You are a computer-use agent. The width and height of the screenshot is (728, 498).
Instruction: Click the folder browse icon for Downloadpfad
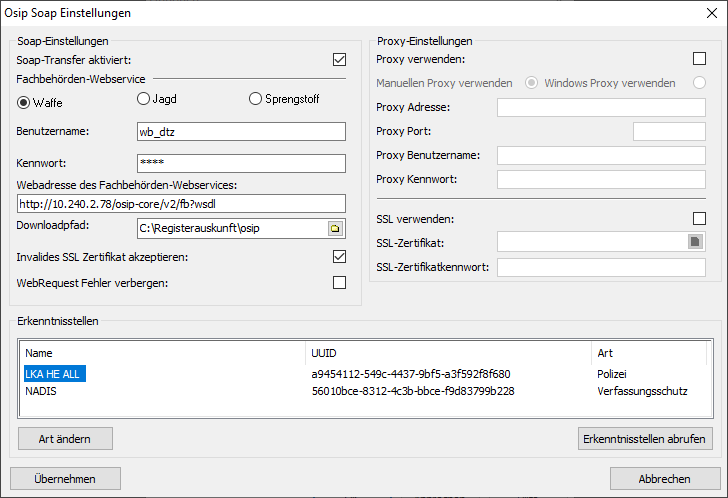[x=335, y=229]
